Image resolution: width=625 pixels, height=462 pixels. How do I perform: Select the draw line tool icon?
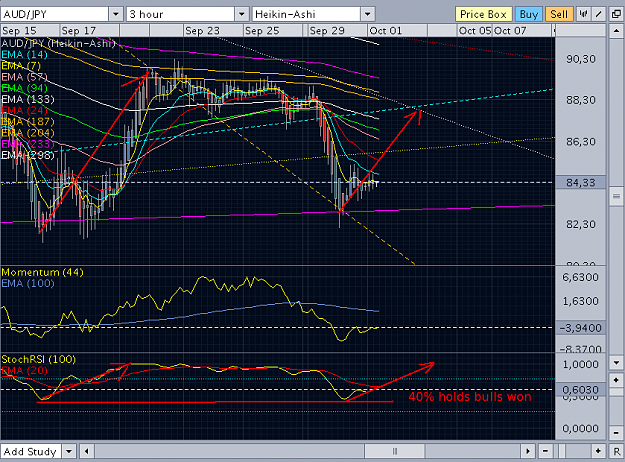pos(598,14)
